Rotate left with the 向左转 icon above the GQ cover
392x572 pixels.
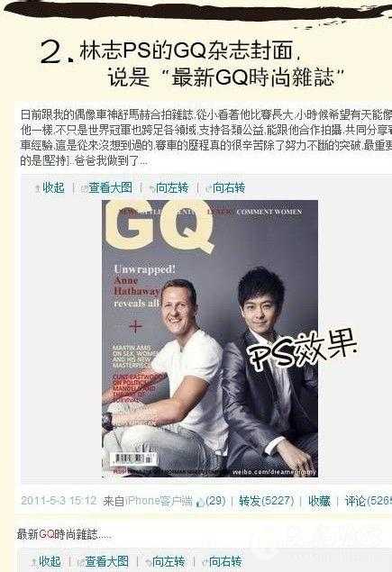(x=169, y=188)
